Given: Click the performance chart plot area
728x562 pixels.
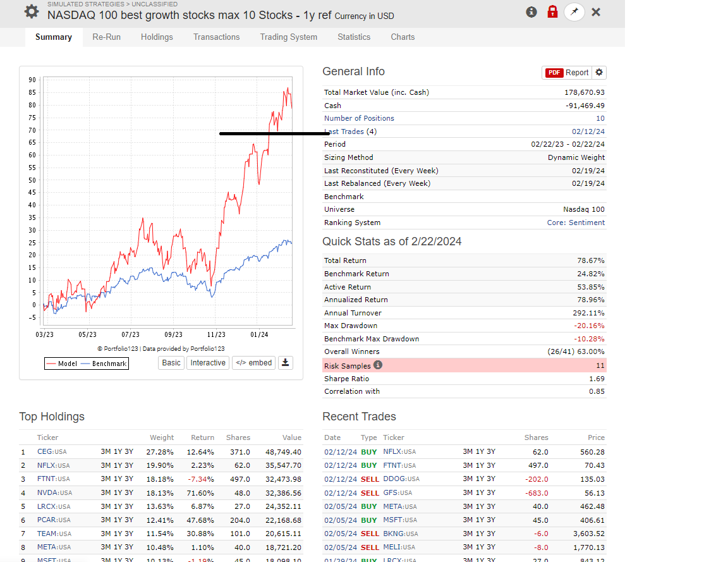Looking at the screenshot, I should [x=167, y=201].
